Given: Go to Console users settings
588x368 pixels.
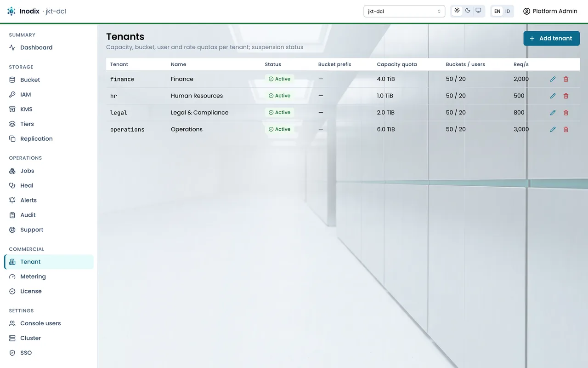Looking at the screenshot, I should (x=49, y=323).
